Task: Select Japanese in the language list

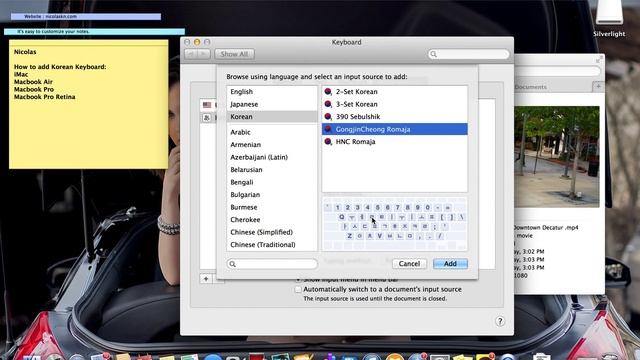Action: [272, 104]
